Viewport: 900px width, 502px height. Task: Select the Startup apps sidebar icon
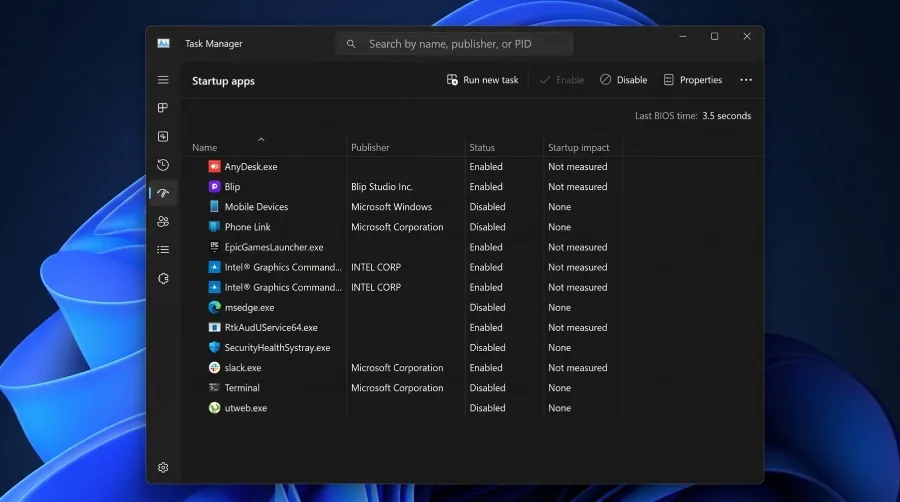pos(163,193)
